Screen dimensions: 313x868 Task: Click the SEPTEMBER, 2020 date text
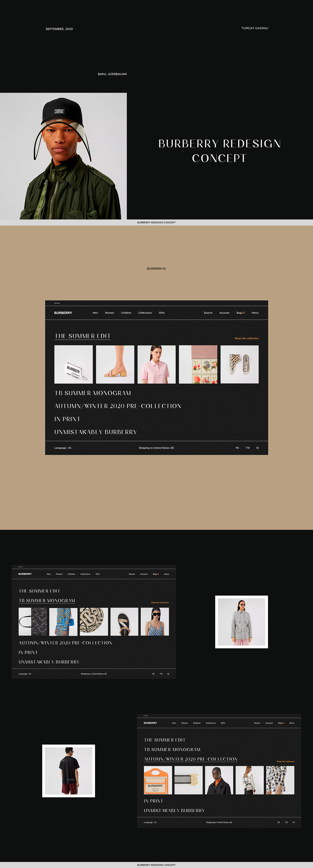pos(59,29)
